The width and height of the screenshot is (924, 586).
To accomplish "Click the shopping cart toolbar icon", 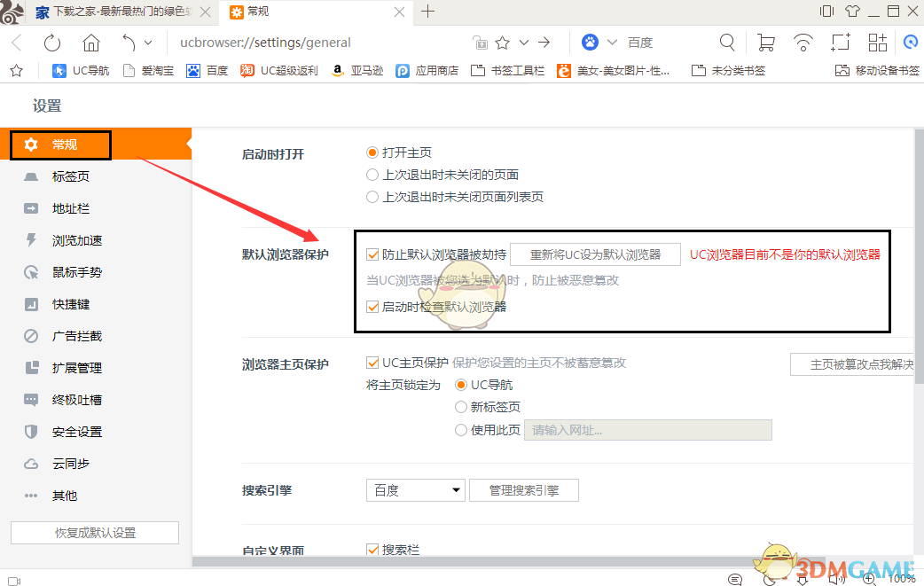I will tap(764, 42).
